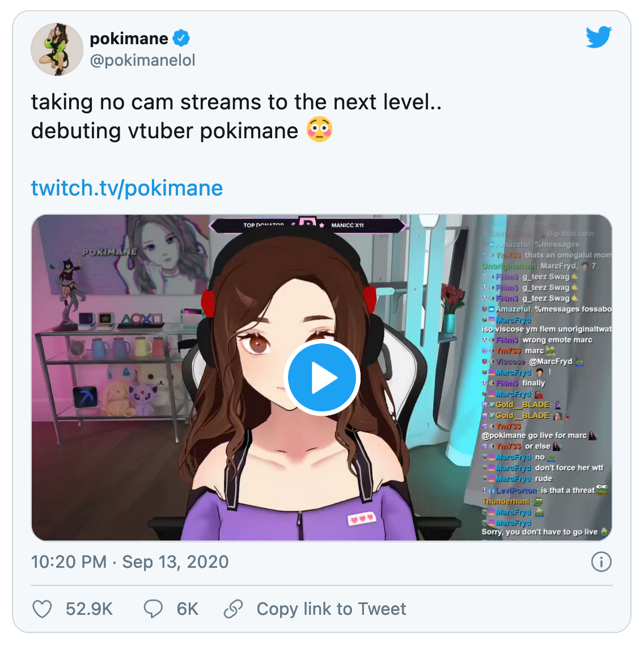Click the Twitter bird logo
Image resolution: width=644 pixels, height=646 pixels.
[x=598, y=38]
